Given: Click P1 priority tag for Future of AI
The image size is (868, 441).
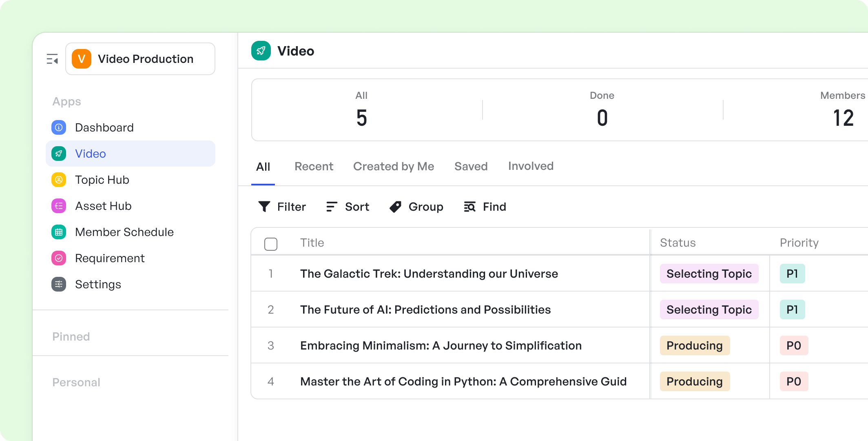Looking at the screenshot, I should tap(792, 310).
